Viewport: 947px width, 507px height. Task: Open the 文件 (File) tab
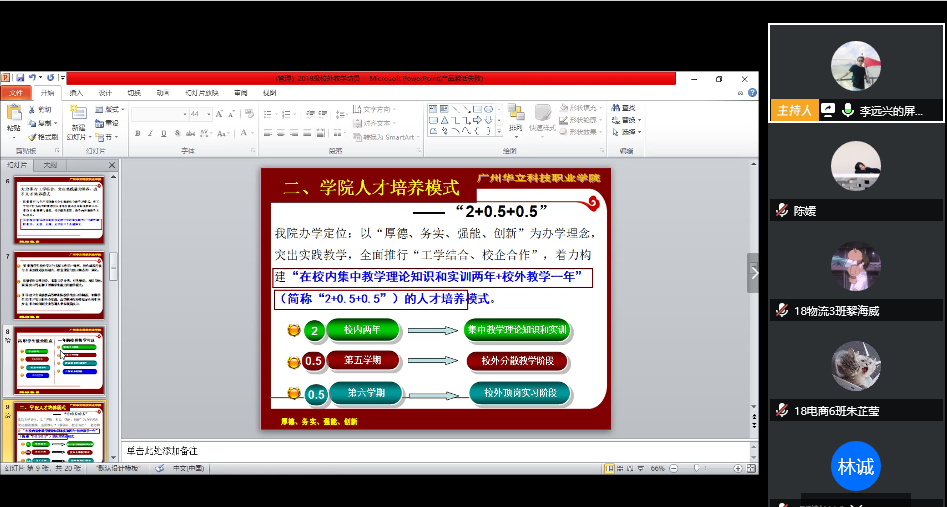(16, 92)
